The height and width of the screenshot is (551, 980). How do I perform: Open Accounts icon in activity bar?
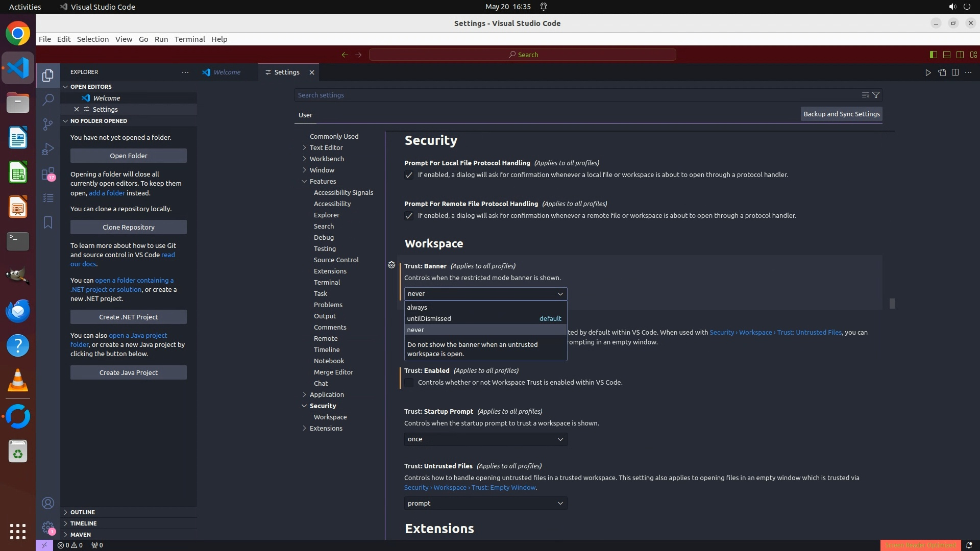tap(48, 503)
